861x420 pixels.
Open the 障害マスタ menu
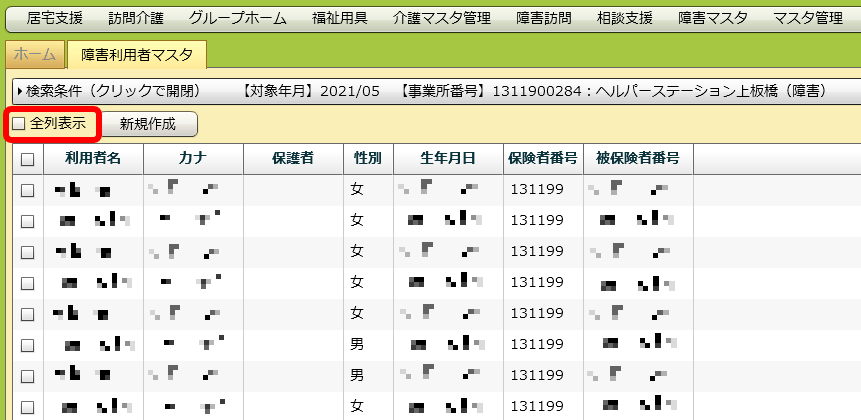click(712, 18)
